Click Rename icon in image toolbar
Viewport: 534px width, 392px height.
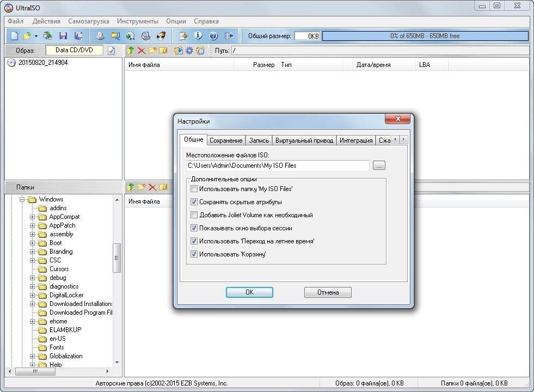[x=163, y=51]
